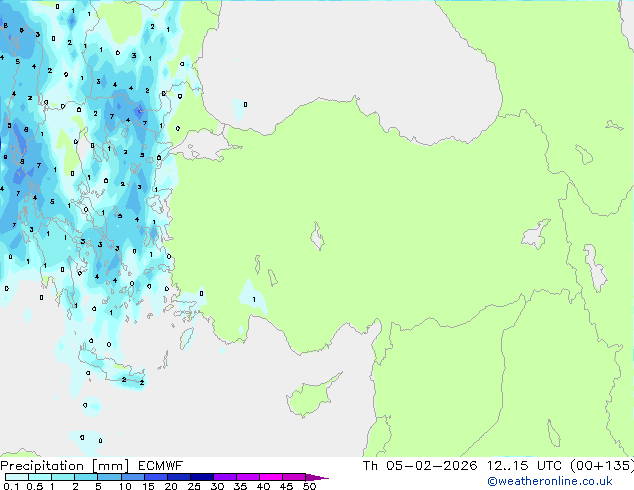Screen dimensions: 634x490
Task: Click the legend value "50"
Action: coord(309,486)
